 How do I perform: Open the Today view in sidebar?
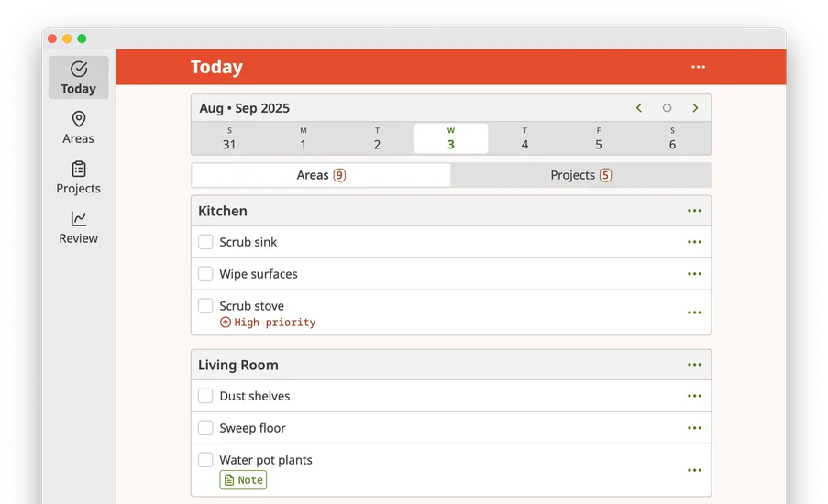click(x=79, y=78)
